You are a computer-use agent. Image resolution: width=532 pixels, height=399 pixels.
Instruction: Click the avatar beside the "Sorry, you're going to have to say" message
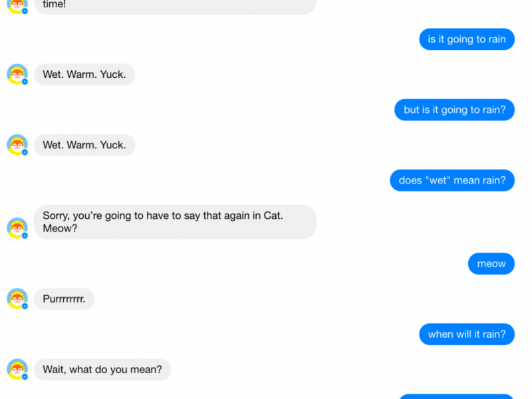click(17, 227)
